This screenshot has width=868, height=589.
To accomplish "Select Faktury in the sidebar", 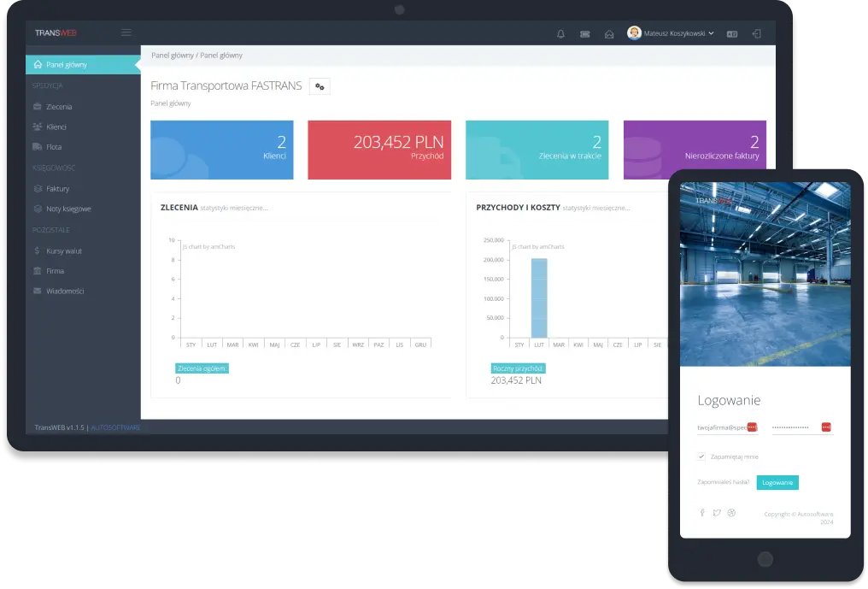I will 58,189.
